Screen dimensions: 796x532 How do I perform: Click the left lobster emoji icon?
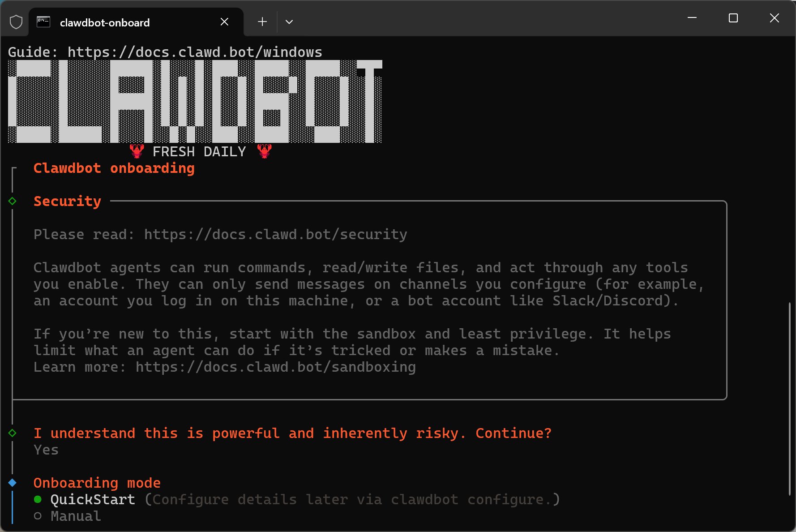point(137,151)
